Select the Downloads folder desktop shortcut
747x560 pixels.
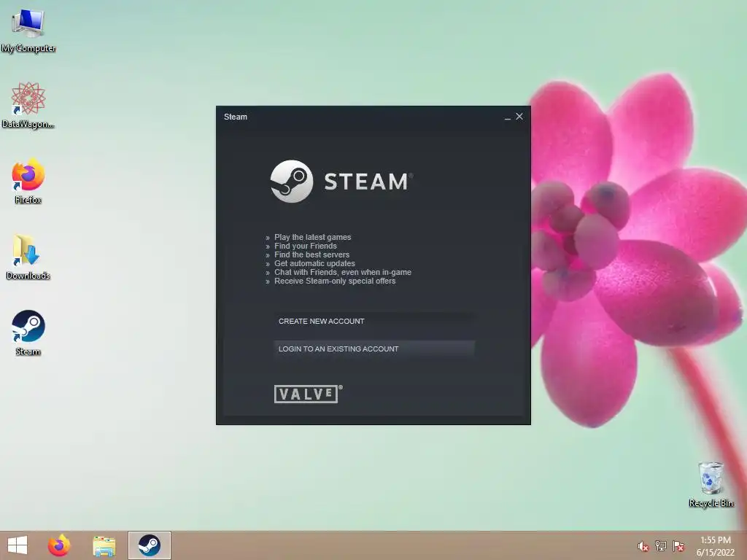28,257
